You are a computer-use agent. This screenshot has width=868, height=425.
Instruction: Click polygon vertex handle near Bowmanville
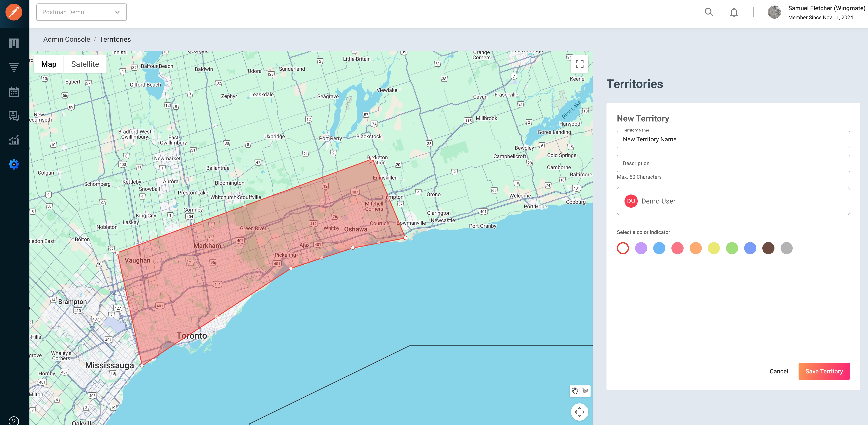[405, 238]
